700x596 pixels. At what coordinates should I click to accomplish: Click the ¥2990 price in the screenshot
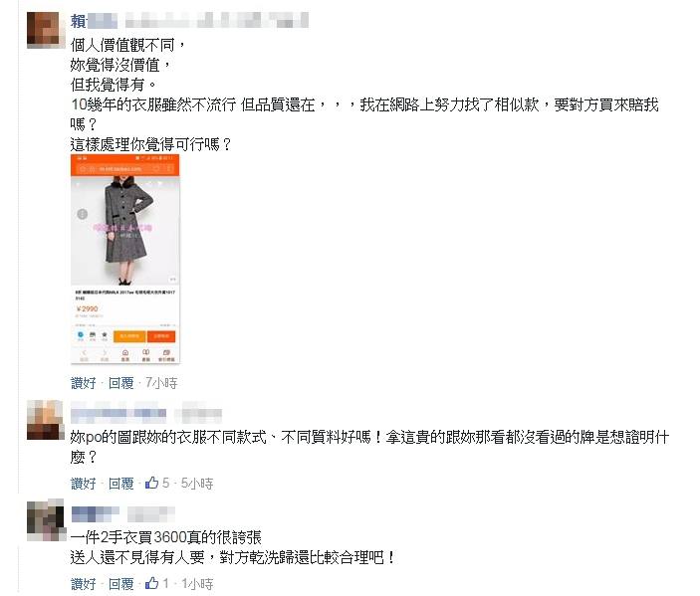coord(87,308)
